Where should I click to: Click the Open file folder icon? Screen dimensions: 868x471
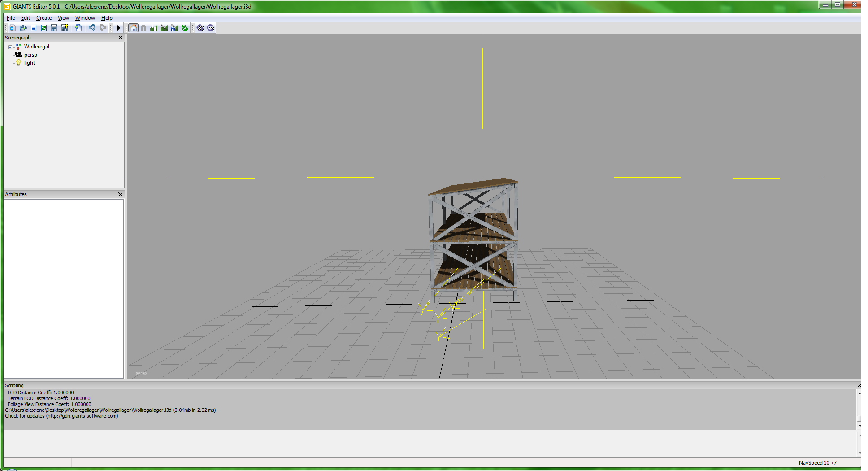[23, 28]
